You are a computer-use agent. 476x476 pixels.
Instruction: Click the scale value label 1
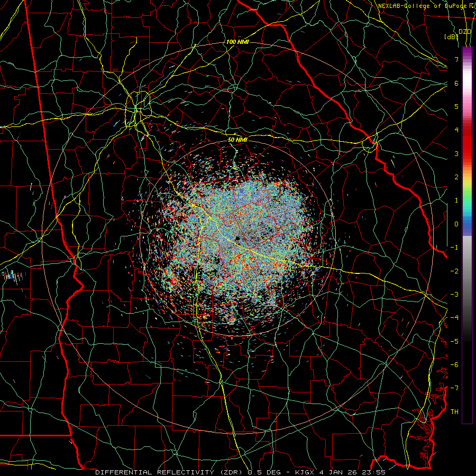click(456, 200)
